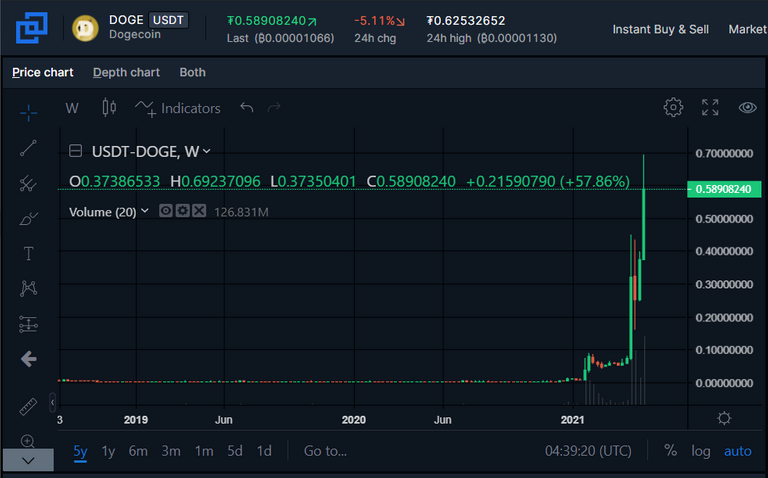Select the XABCD pattern tool
Image resolution: width=768 pixels, height=478 pixels.
click(x=28, y=288)
